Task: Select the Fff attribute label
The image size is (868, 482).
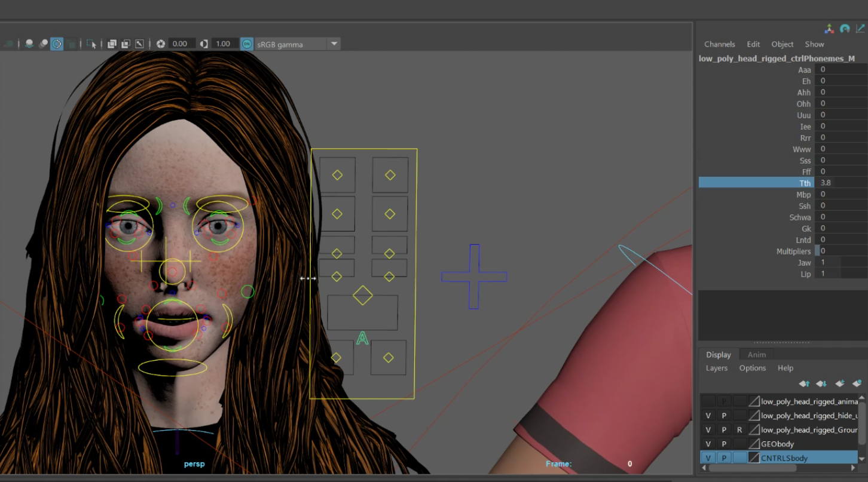Action: coord(806,171)
